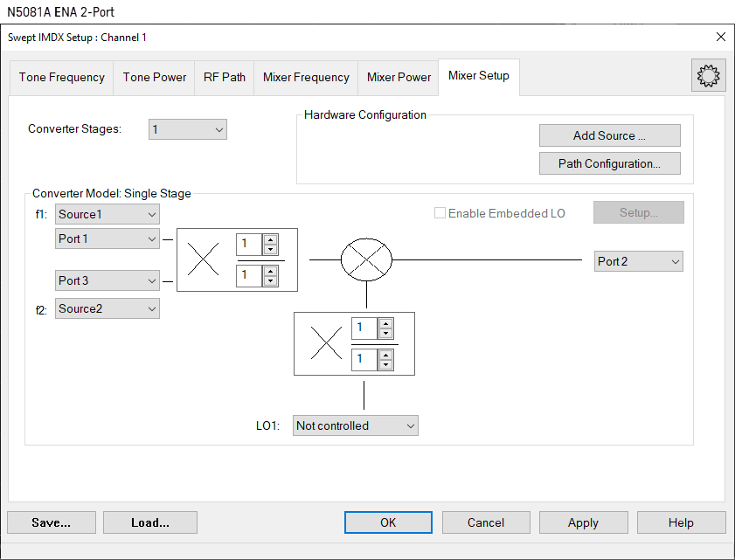Click the gear settings icon at top right
Viewport: 735px width, 560px height.
pos(708,77)
